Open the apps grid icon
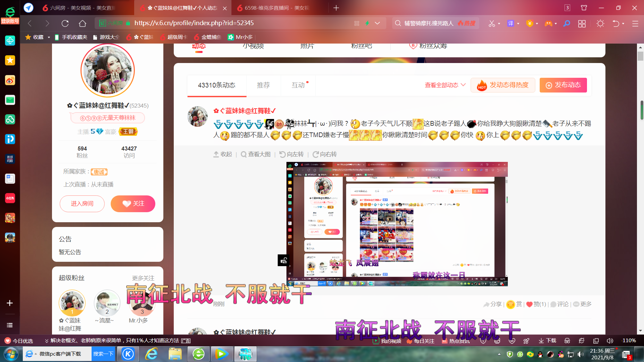Viewport: 644px width, 362px height. (x=582, y=23)
